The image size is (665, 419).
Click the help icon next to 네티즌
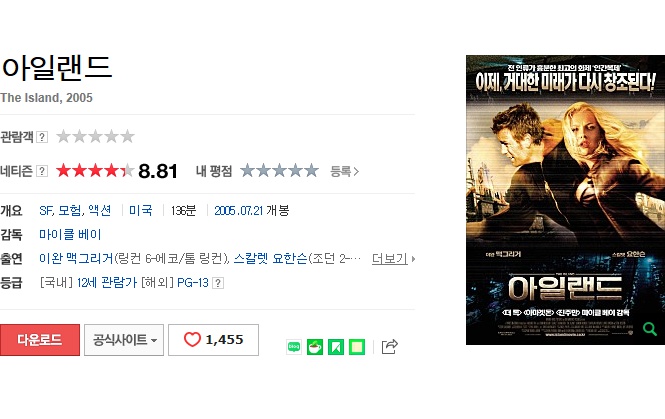pyautogui.click(x=42, y=171)
